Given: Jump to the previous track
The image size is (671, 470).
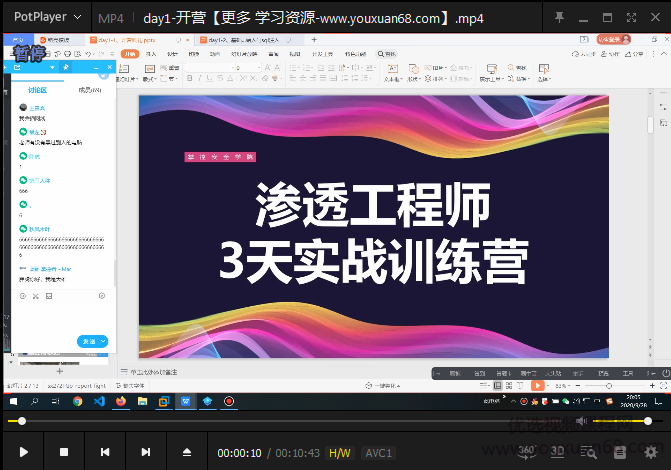Looking at the screenshot, I should 104,452.
